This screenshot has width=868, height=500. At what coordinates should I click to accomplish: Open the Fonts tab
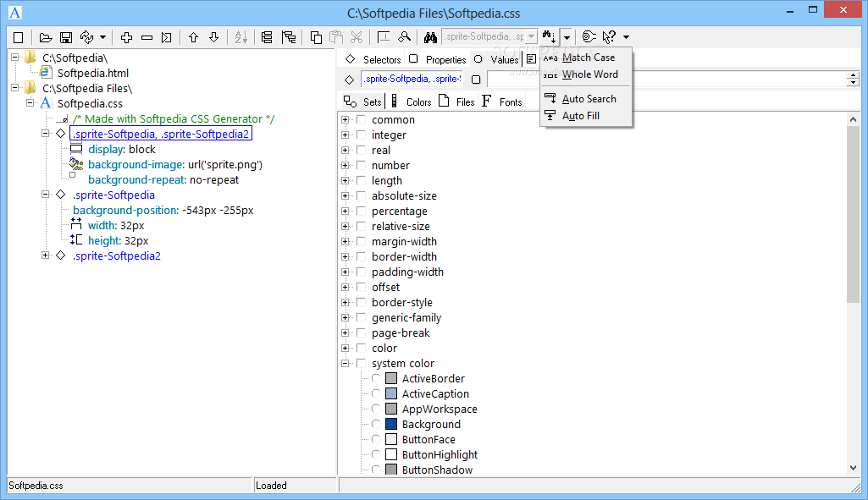tap(501, 102)
